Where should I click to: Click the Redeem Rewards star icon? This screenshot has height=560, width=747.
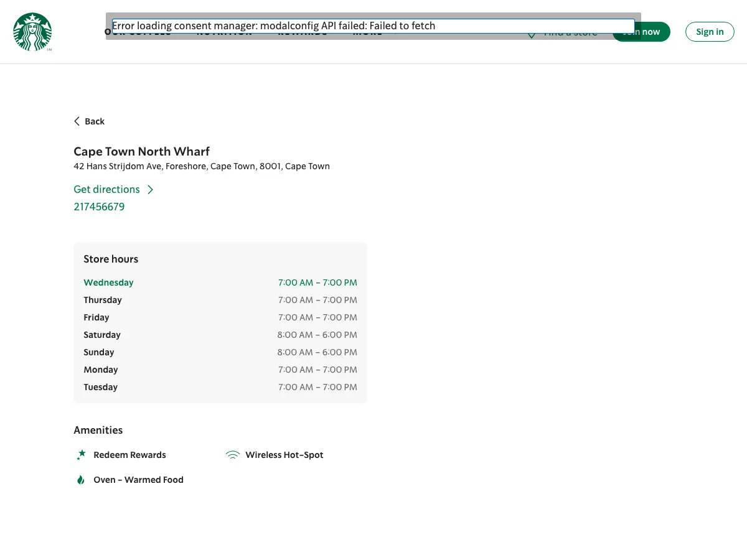(x=81, y=455)
